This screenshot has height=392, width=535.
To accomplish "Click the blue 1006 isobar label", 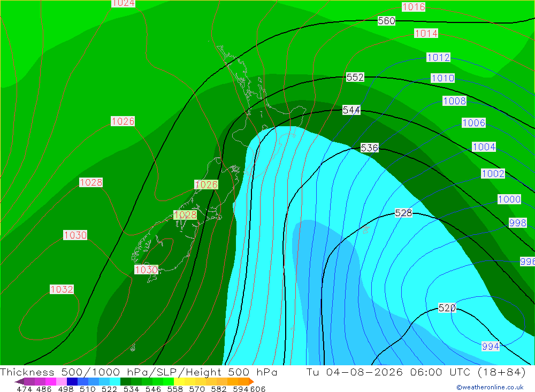I will click(x=473, y=123).
